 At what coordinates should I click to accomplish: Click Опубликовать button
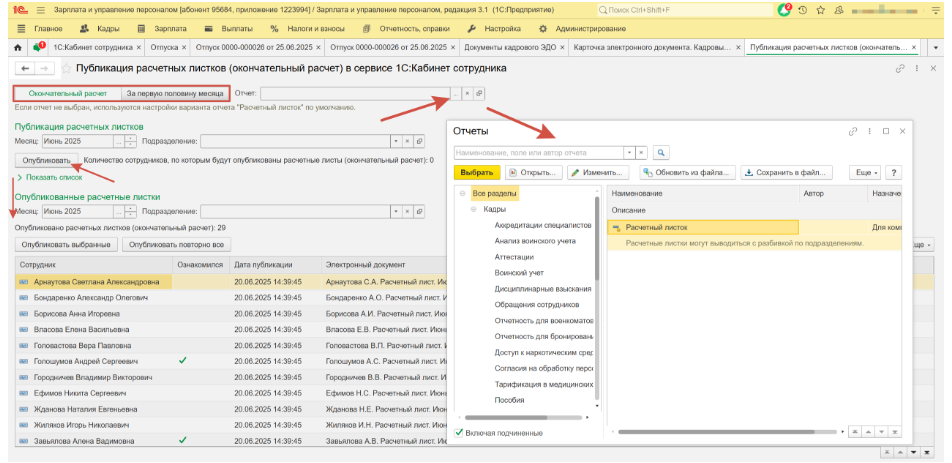point(47,161)
